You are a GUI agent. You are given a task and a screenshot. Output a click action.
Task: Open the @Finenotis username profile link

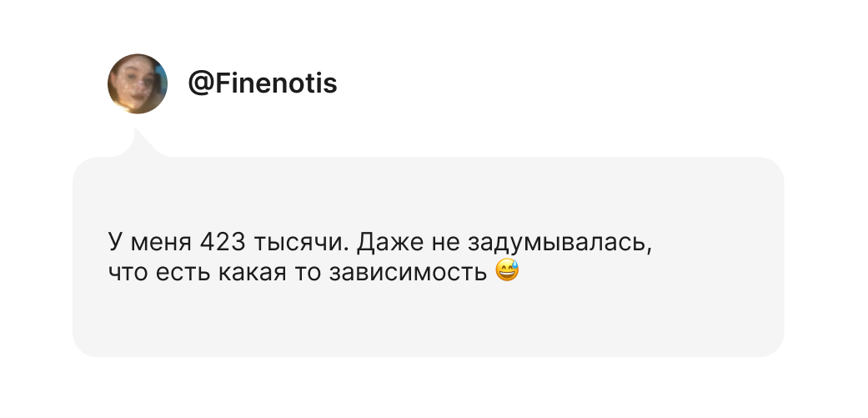[262, 84]
